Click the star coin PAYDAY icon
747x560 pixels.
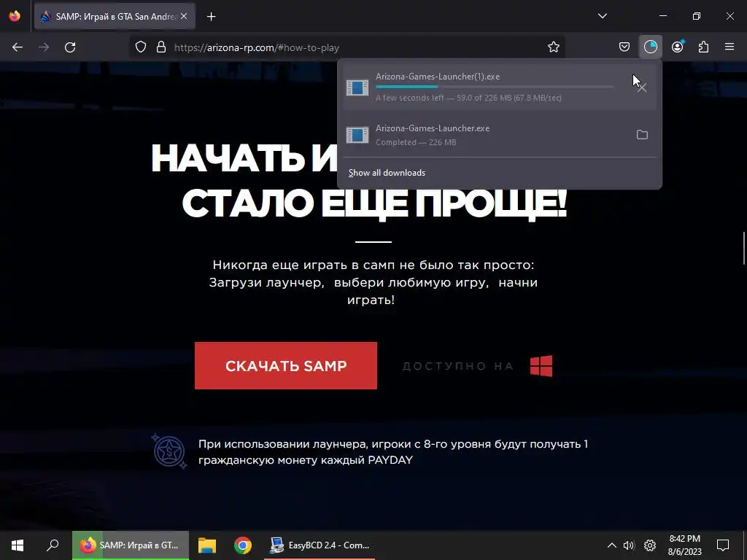point(169,451)
